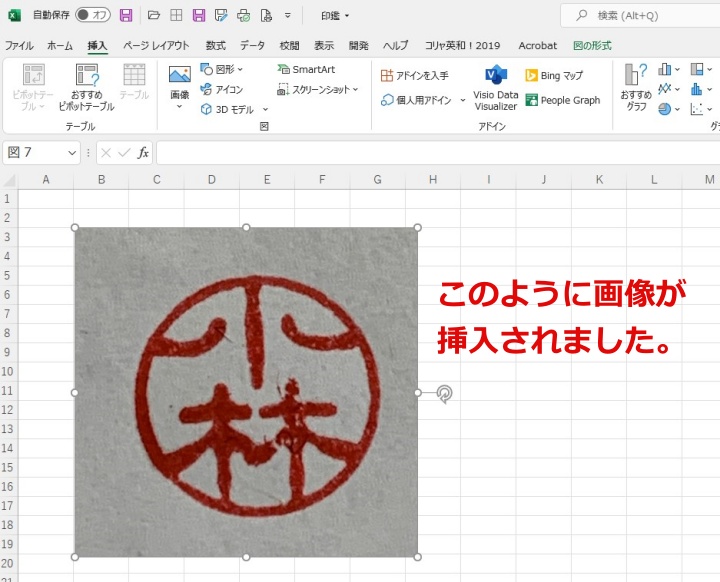Select column K header

coord(599,180)
